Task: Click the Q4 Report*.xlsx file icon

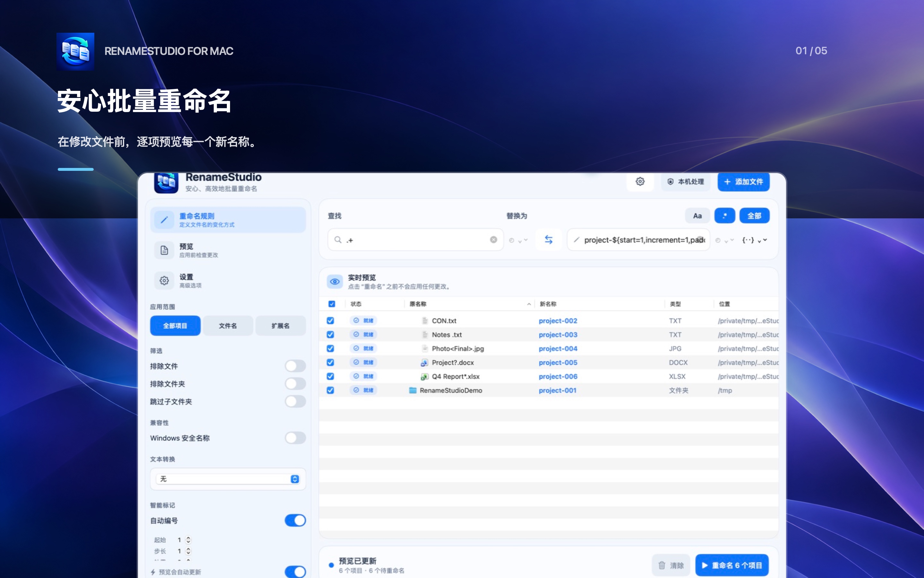Action: coord(424,377)
